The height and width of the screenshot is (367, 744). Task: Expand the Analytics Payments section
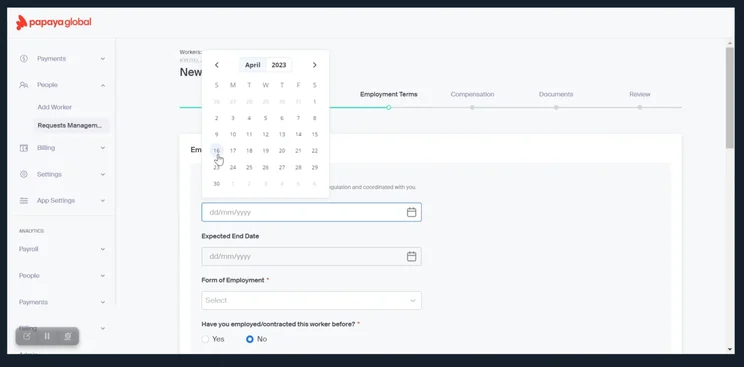103,302
